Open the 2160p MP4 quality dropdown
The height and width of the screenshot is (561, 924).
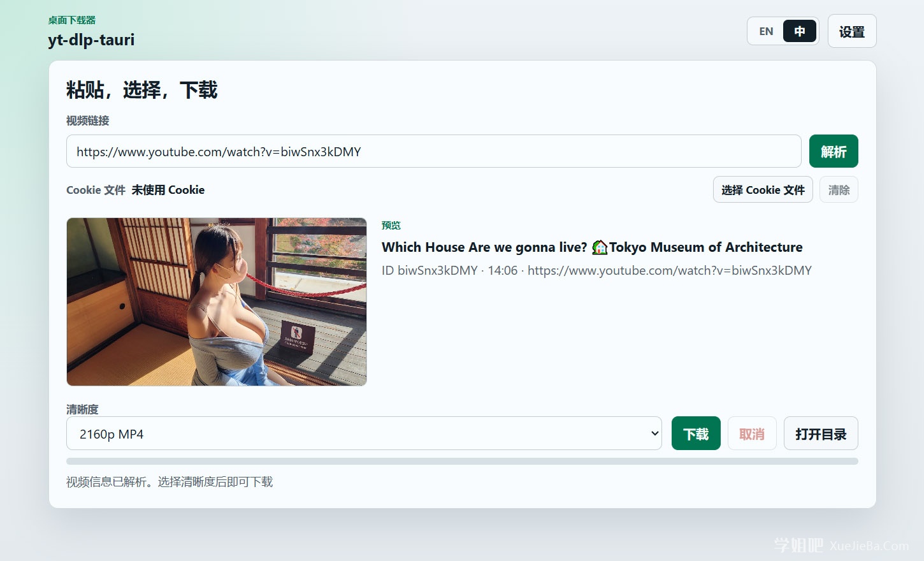(364, 433)
